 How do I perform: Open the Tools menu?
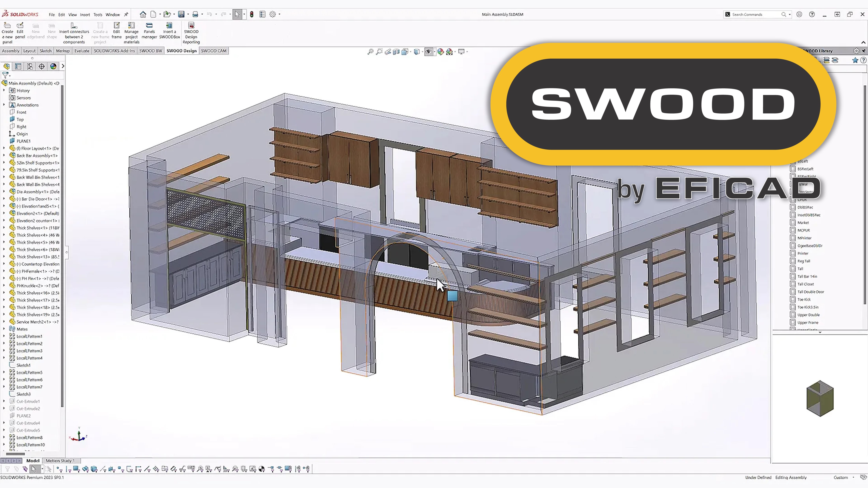click(98, 14)
